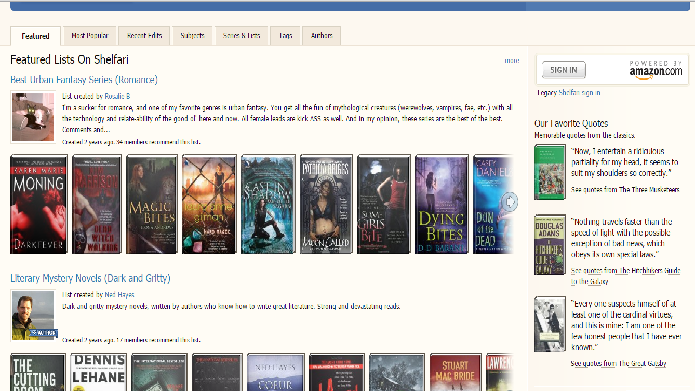Click the Powered by Amazon.com logo
The image size is (695, 391).
click(656, 70)
